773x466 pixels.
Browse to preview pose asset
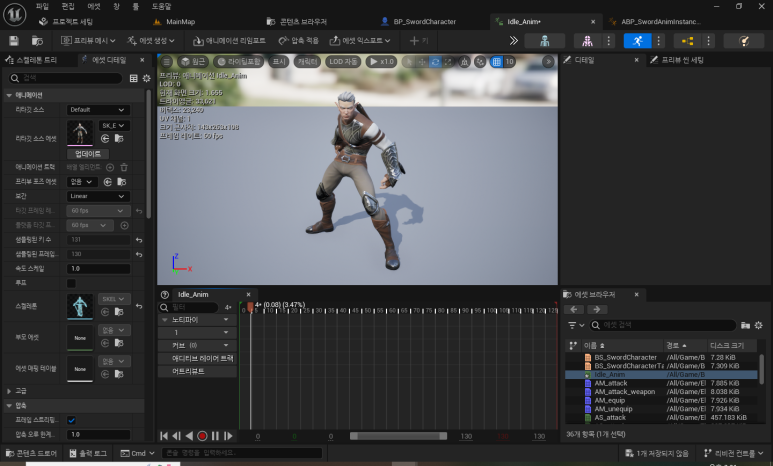point(121,182)
